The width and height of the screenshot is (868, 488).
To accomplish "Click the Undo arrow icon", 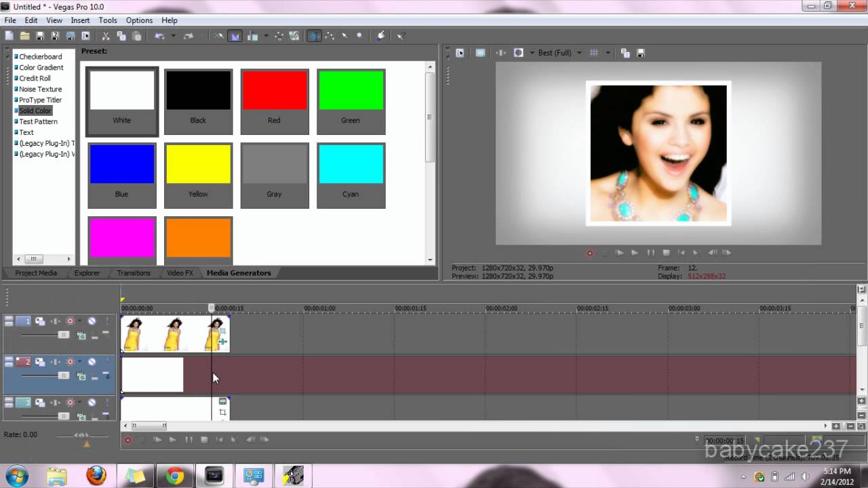I will (x=159, y=36).
